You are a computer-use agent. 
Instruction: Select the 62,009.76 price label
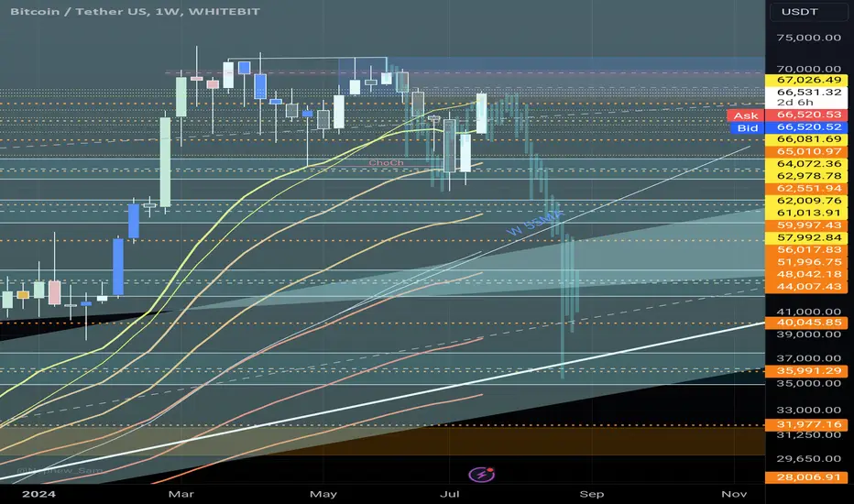(806, 201)
